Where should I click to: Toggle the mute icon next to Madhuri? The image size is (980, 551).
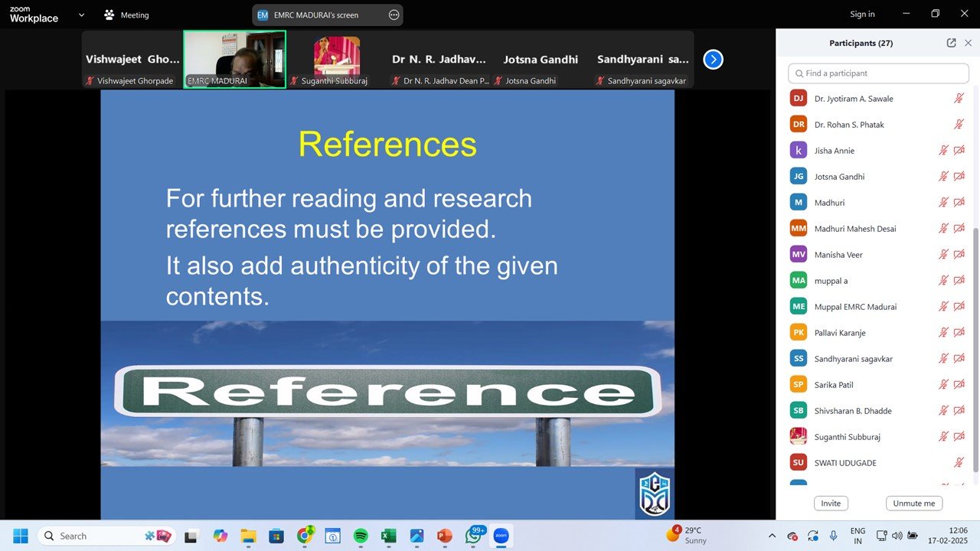942,202
